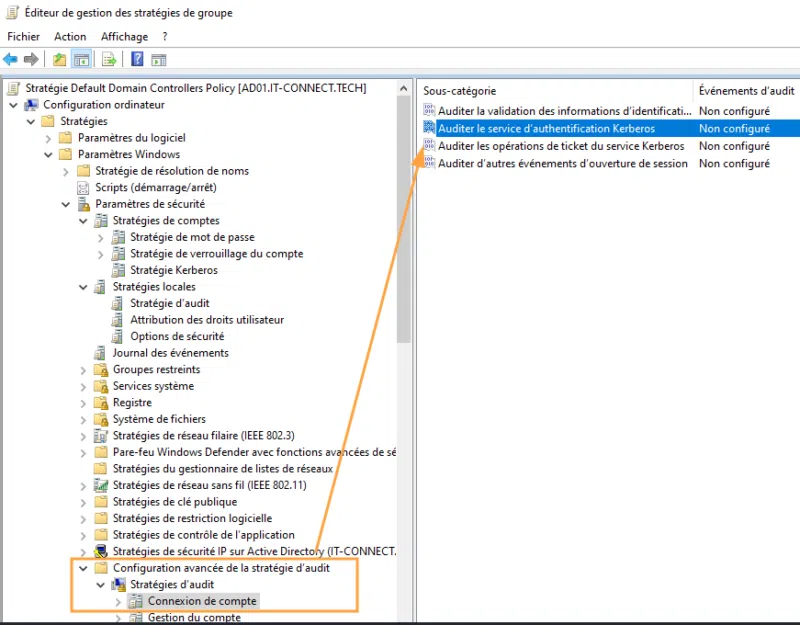The image size is (800, 625).
Task: Click icon of Auditer la validation des informations
Action: click(x=429, y=110)
